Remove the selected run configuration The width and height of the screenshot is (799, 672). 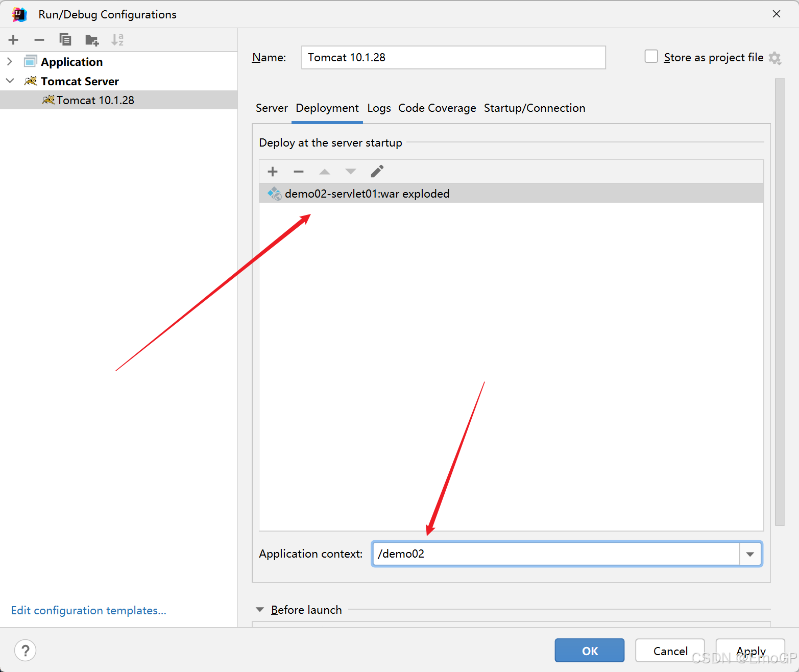coord(39,40)
